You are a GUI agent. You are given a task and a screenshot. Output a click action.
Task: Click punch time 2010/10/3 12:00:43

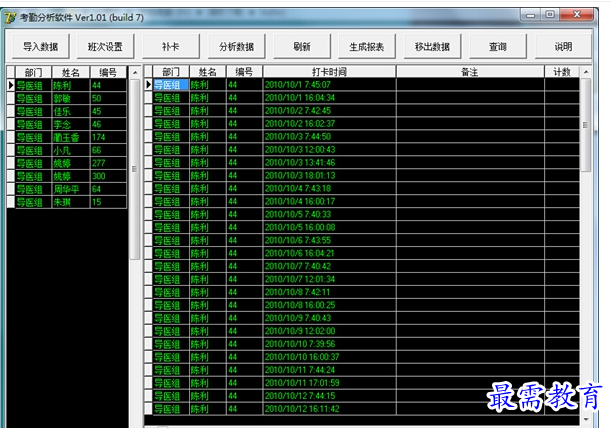click(x=300, y=149)
